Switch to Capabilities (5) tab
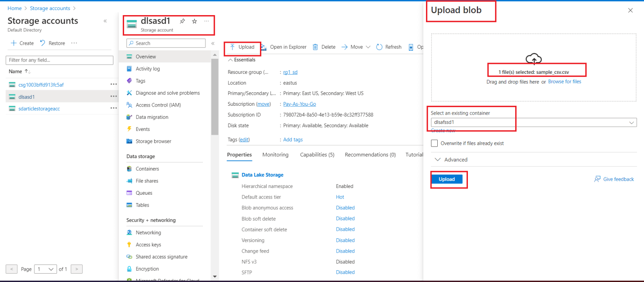The width and height of the screenshot is (644, 282). pos(317,155)
